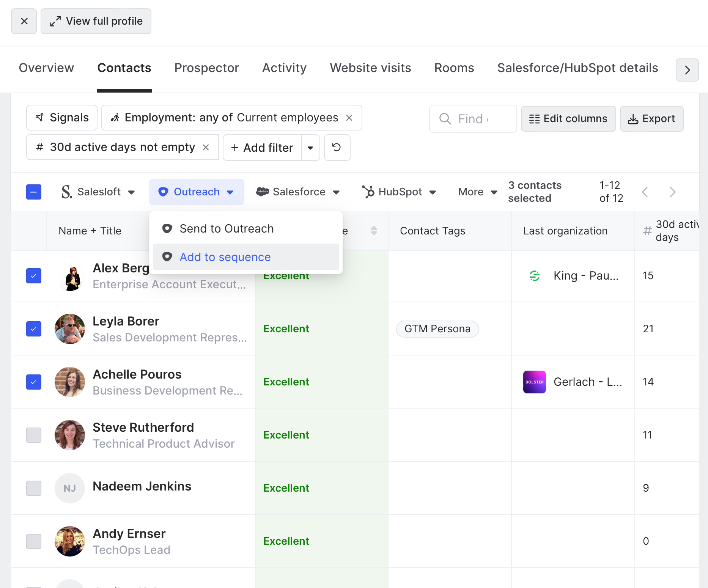Go to next page of contacts

pyautogui.click(x=673, y=192)
